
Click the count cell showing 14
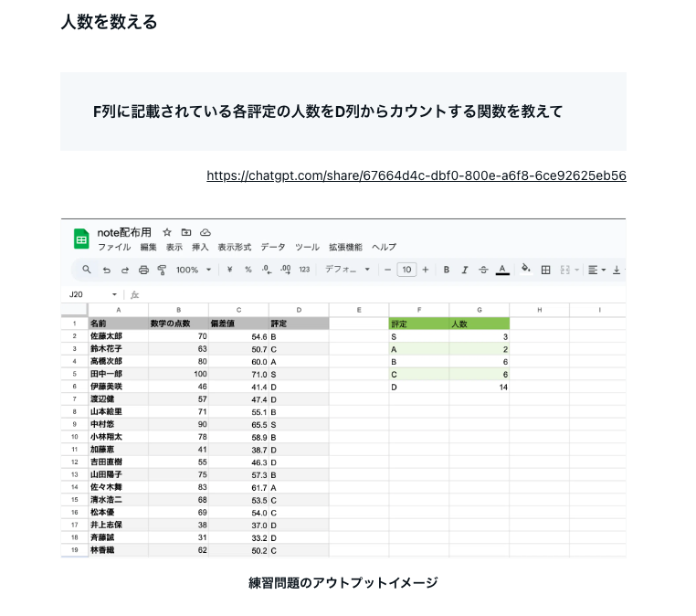[x=480, y=387]
